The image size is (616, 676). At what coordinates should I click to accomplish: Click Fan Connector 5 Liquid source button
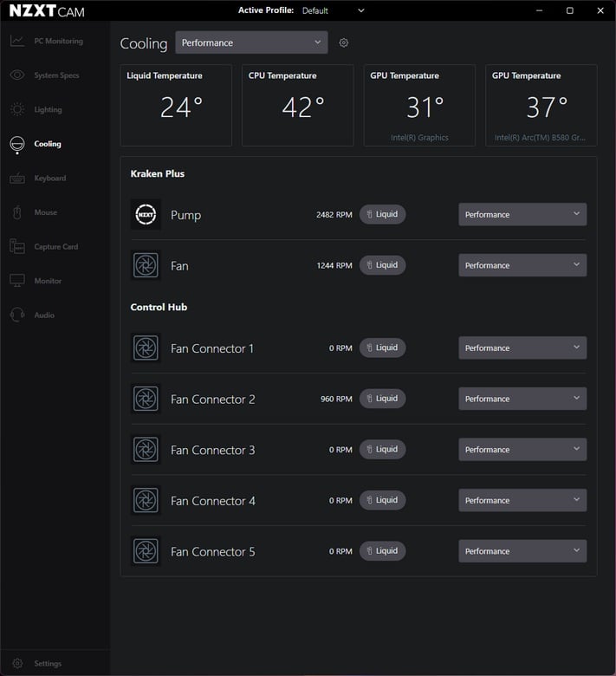pyautogui.click(x=382, y=551)
